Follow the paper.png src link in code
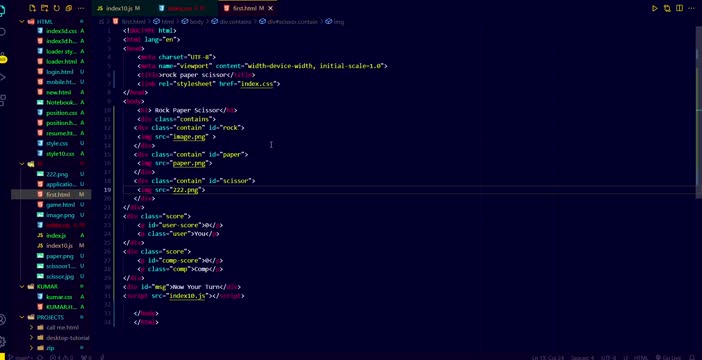The width and height of the screenshot is (702, 360). point(189,163)
